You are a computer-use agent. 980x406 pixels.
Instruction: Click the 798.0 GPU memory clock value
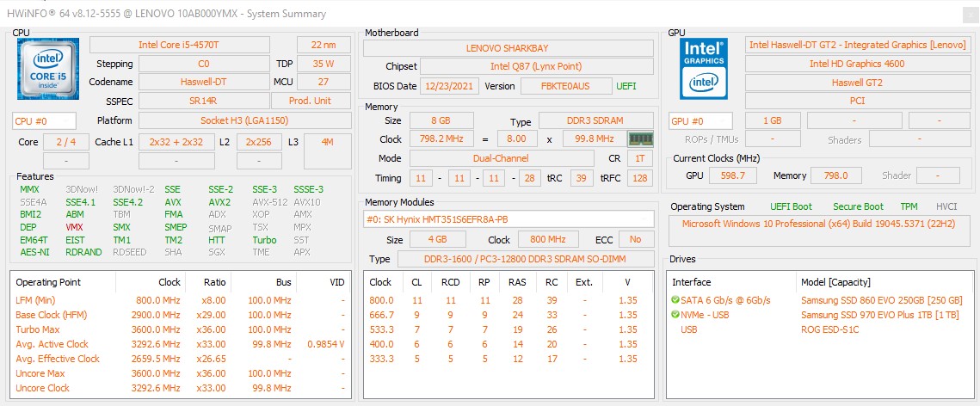(835, 175)
